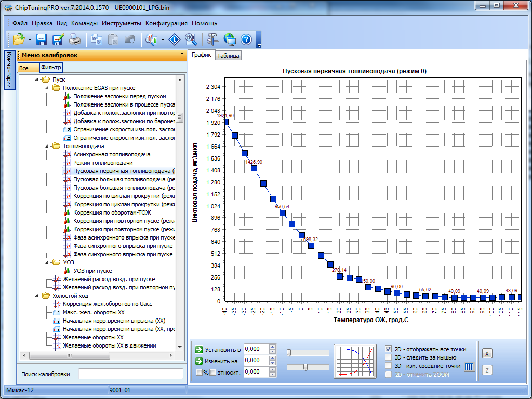Click the printer icon in toolbar
This screenshot has width=532, height=399.
click(x=75, y=39)
